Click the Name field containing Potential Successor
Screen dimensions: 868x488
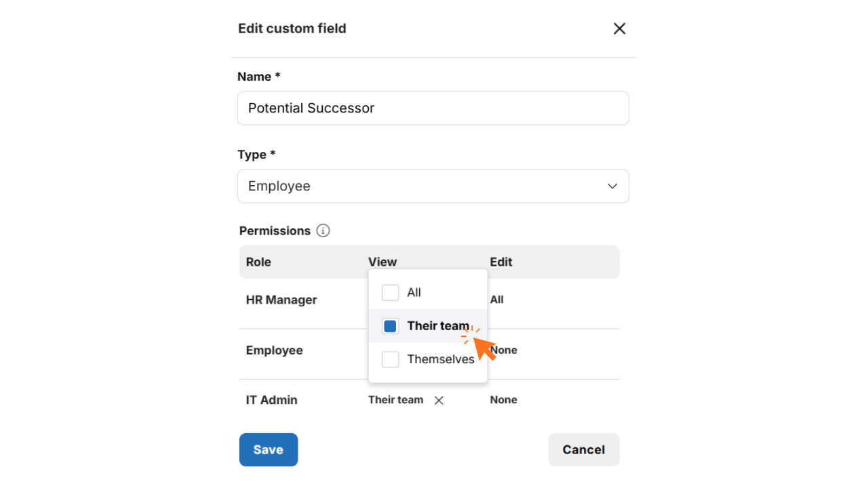[433, 108]
